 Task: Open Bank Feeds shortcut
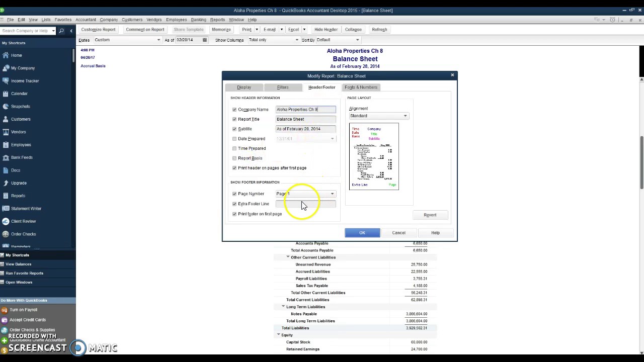[22, 157]
